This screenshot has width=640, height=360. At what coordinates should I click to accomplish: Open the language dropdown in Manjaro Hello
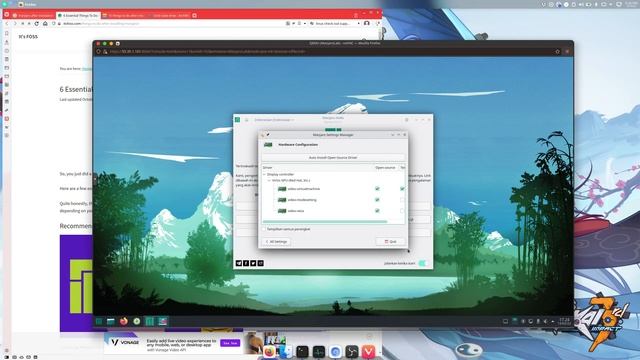tap(274, 120)
